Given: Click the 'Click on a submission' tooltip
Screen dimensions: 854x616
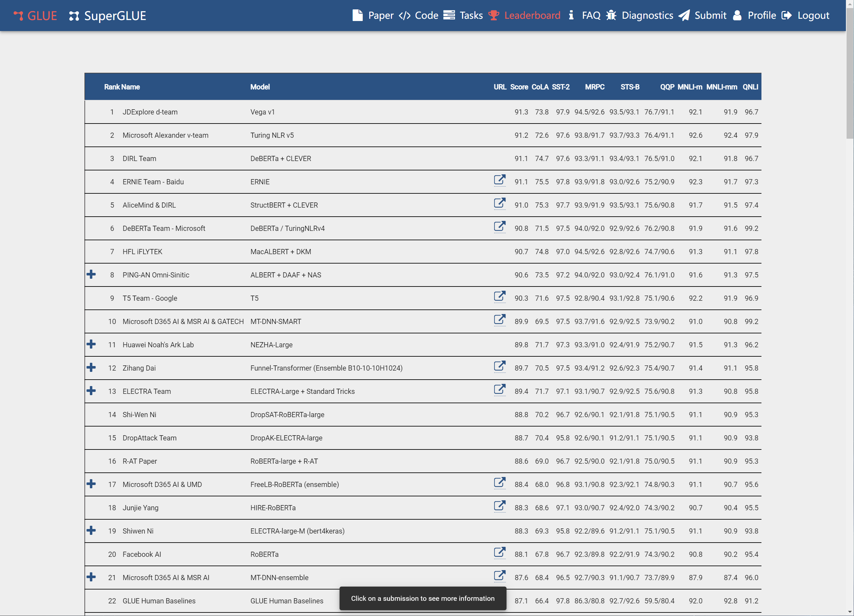Looking at the screenshot, I should click(x=423, y=598).
